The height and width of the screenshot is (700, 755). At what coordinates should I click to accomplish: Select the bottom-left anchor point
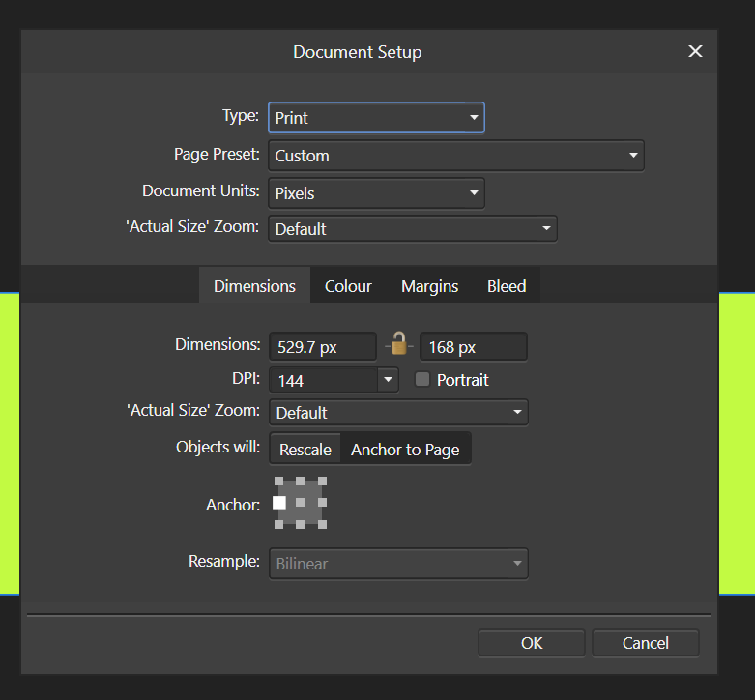click(278, 524)
